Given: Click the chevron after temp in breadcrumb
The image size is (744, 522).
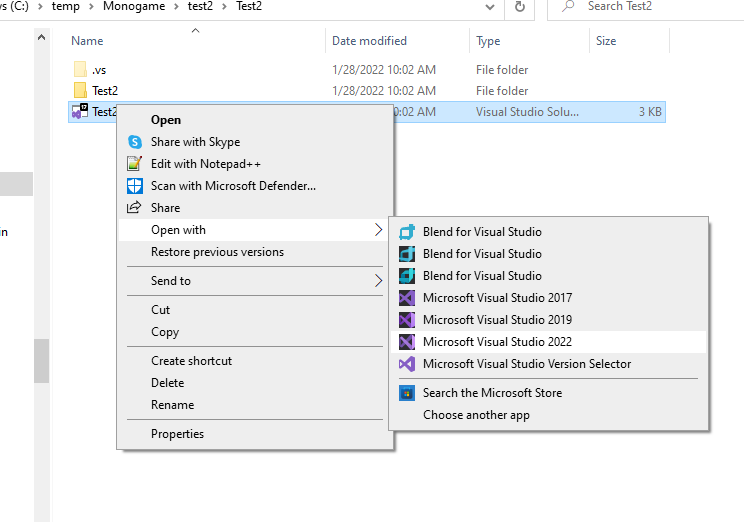Looking at the screenshot, I should (x=91, y=7).
